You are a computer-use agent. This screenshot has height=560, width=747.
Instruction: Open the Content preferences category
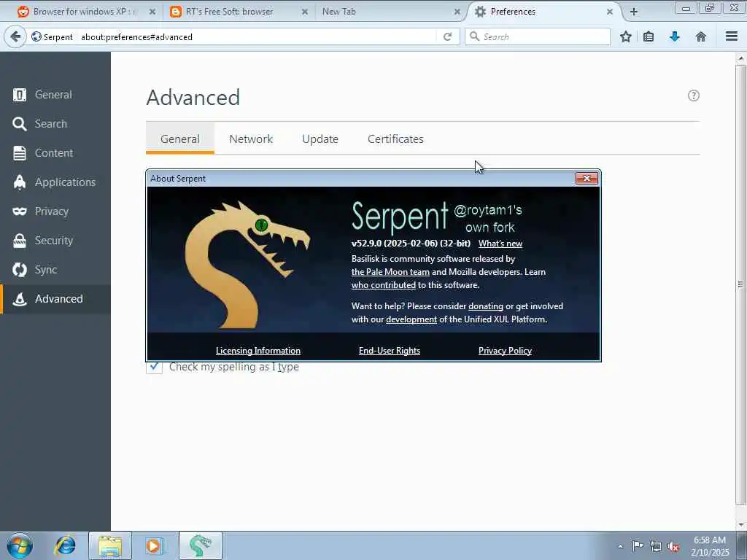coord(55,153)
